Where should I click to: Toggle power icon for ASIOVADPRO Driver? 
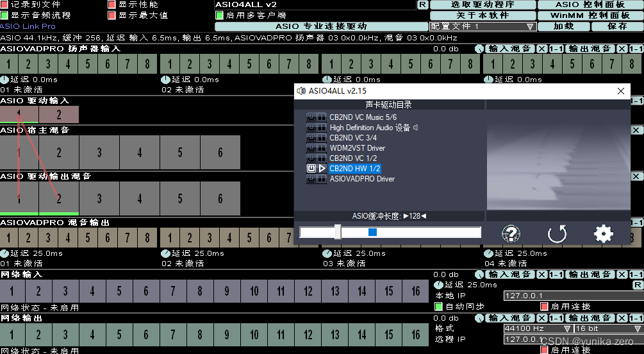[x=311, y=179]
